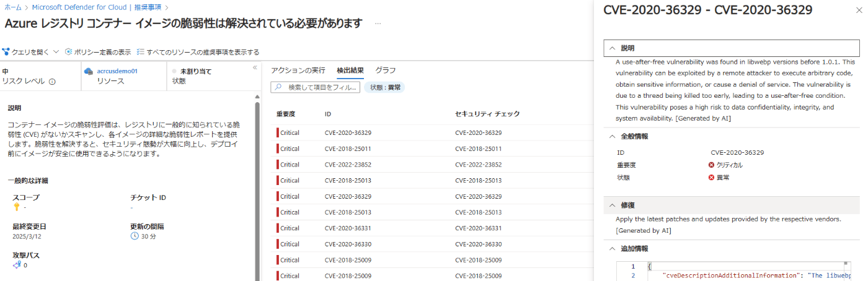
Task: Click the 未割り当て status text
Action: tap(196, 71)
